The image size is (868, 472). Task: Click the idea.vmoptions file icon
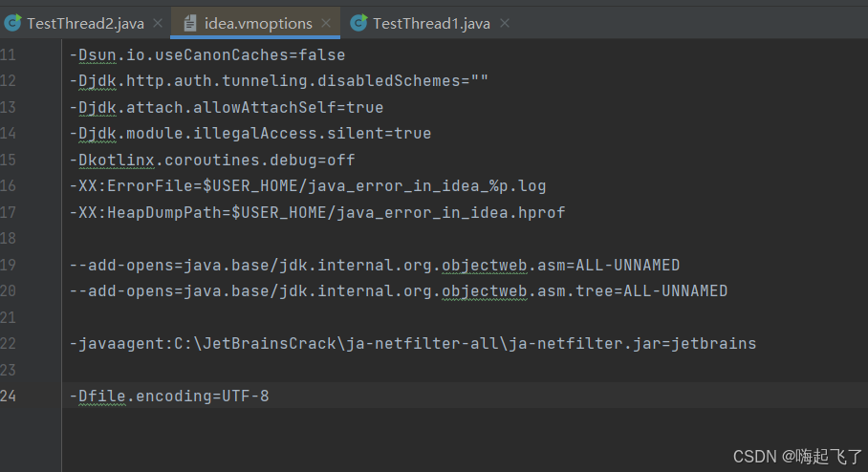(190, 23)
